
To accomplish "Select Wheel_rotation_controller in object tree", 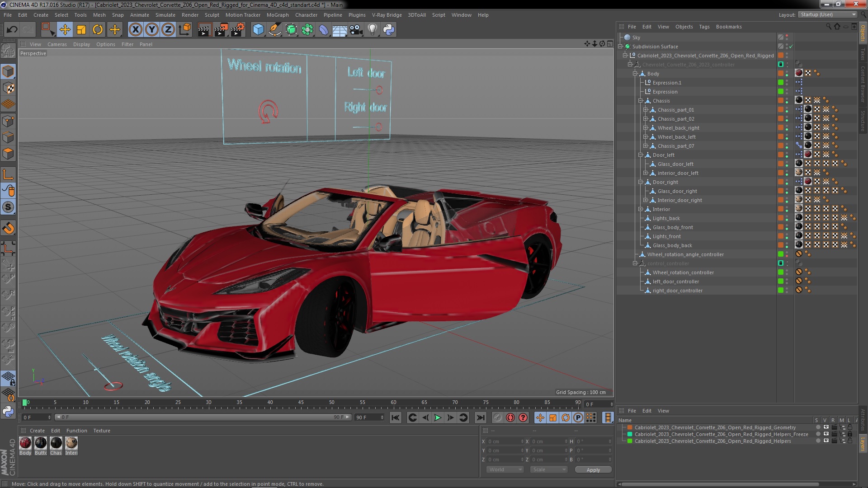I will (x=683, y=272).
